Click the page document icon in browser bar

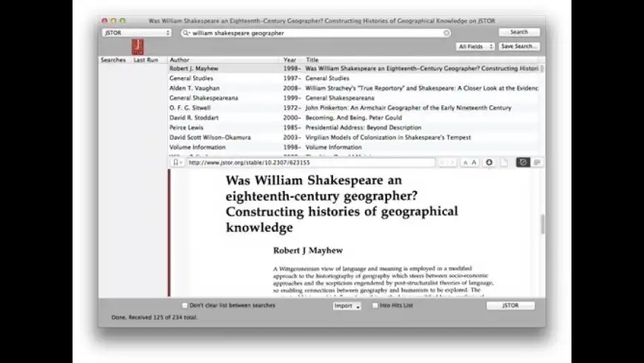504,162
